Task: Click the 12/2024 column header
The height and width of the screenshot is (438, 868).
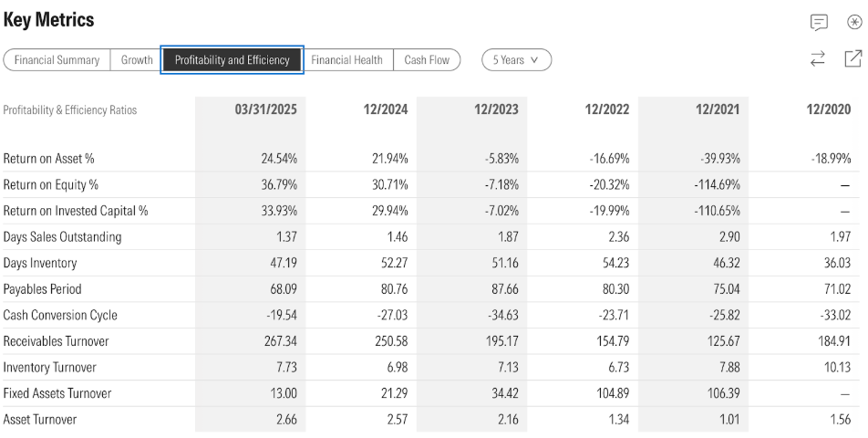Action: point(385,109)
